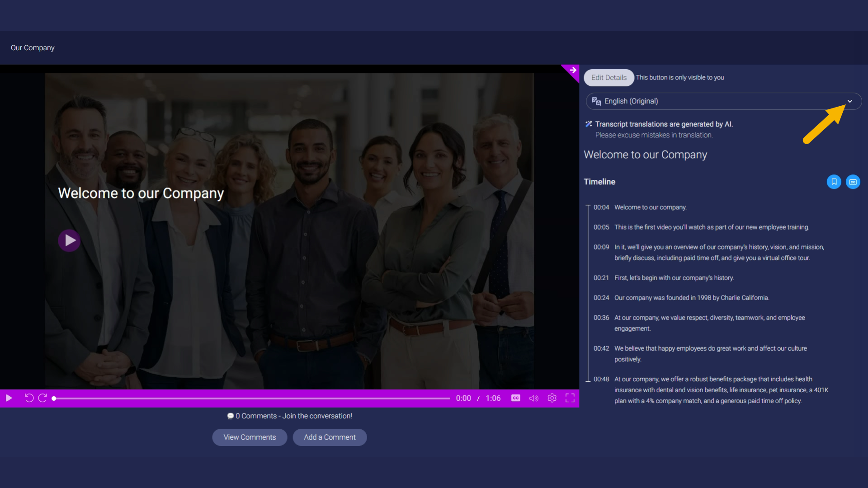Screen dimensions: 868x488
Task: Skip forward using forward arrow icon
Action: [x=42, y=398]
